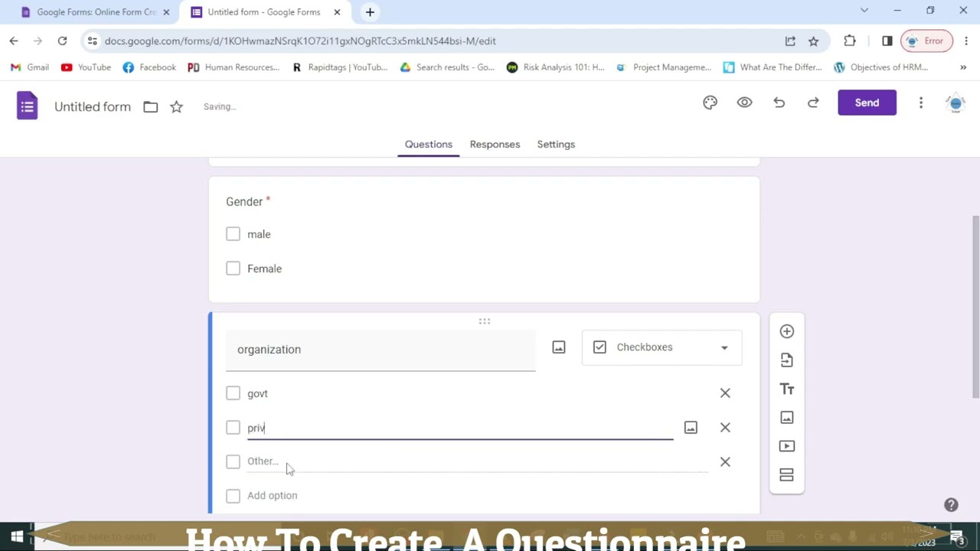Expand the Chrome tab search chevron

point(864,11)
